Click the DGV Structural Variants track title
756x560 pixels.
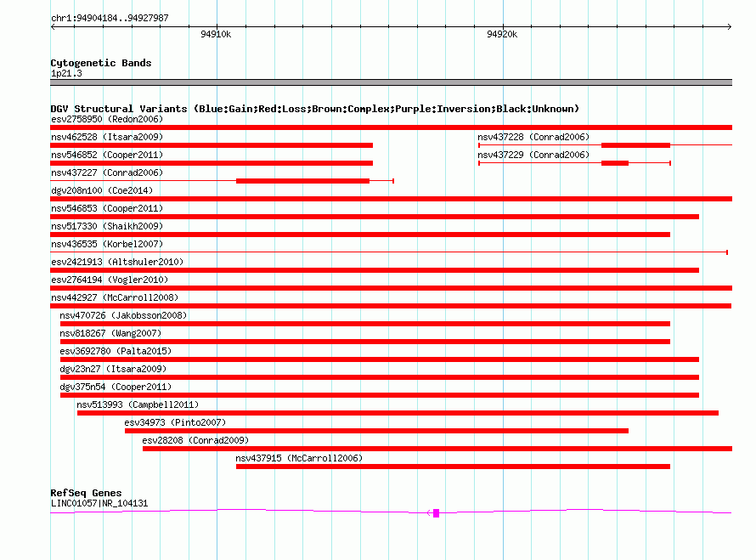click(315, 109)
